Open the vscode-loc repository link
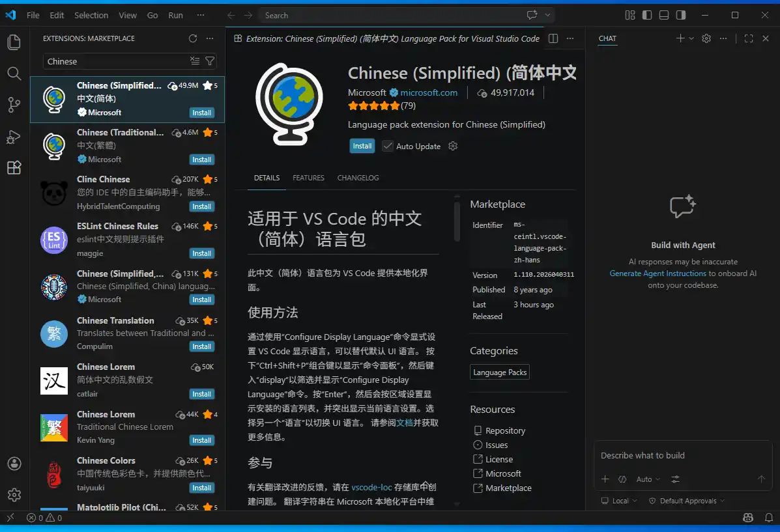 (371, 487)
